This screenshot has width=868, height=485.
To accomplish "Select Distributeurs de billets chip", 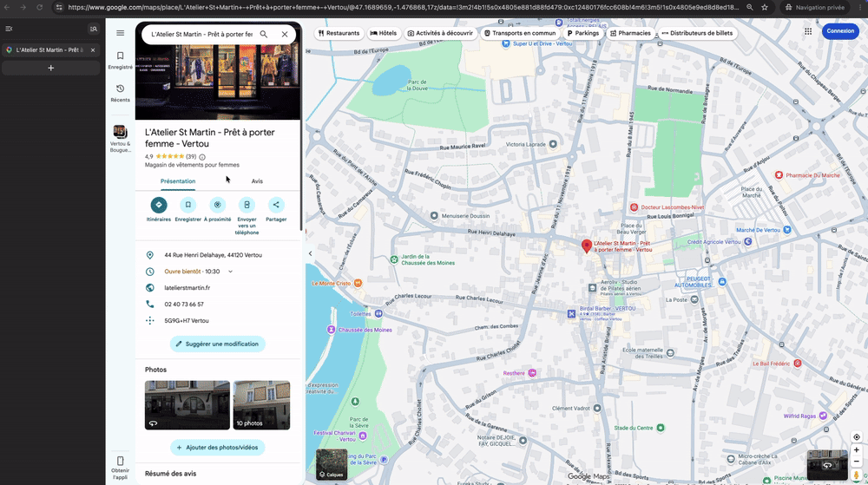I will [x=697, y=33].
